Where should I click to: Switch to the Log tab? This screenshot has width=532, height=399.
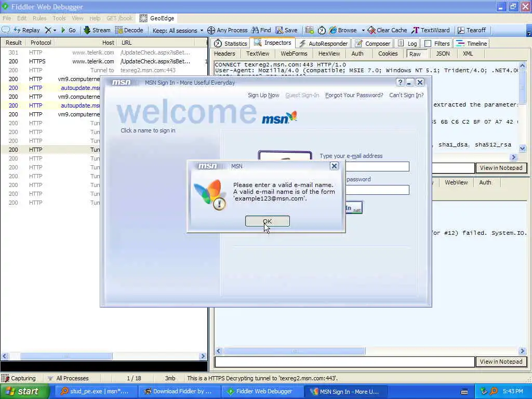point(407,44)
